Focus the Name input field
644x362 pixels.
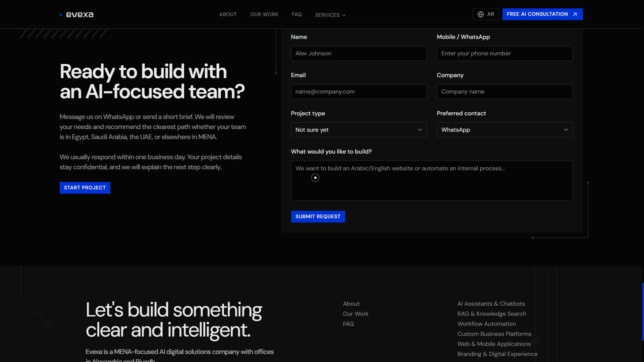tap(359, 53)
